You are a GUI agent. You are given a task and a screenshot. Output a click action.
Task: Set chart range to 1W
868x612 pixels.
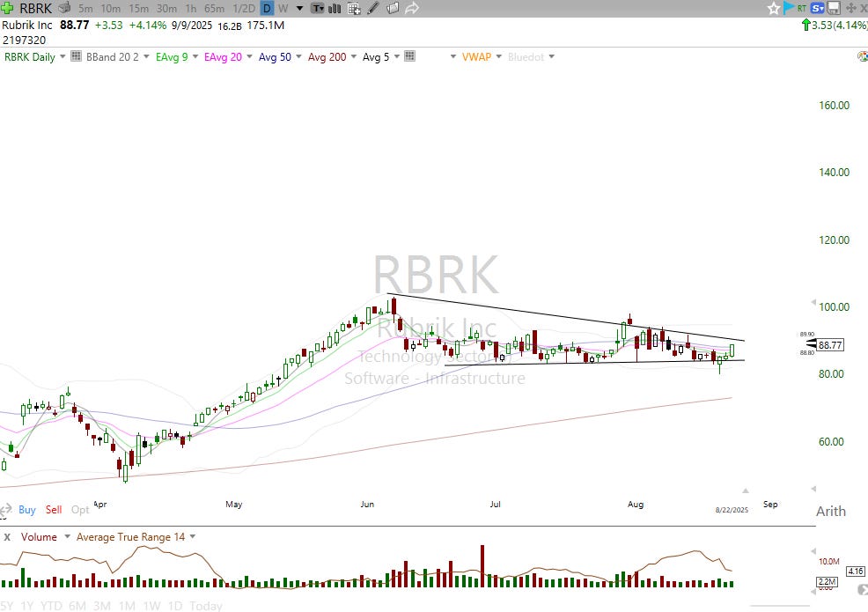coord(151,606)
